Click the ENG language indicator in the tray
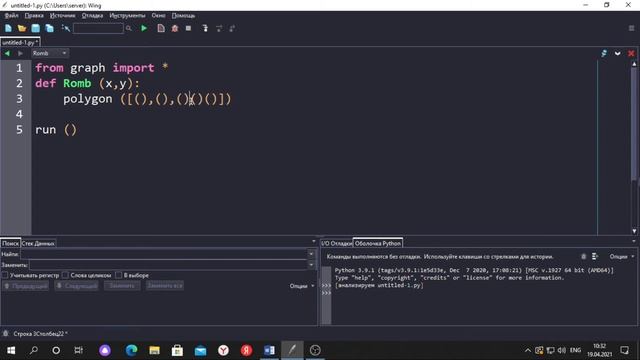The width and height of the screenshot is (640, 360). 575,350
